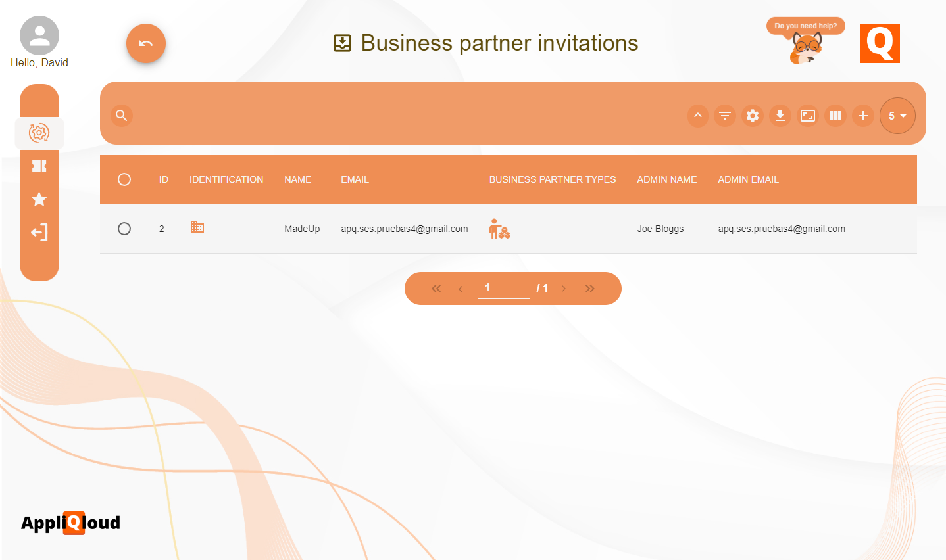The width and height of the screenshot is (946, 560).
Task: Add new invitation with plus icon
Action: [x=863, y=116]
